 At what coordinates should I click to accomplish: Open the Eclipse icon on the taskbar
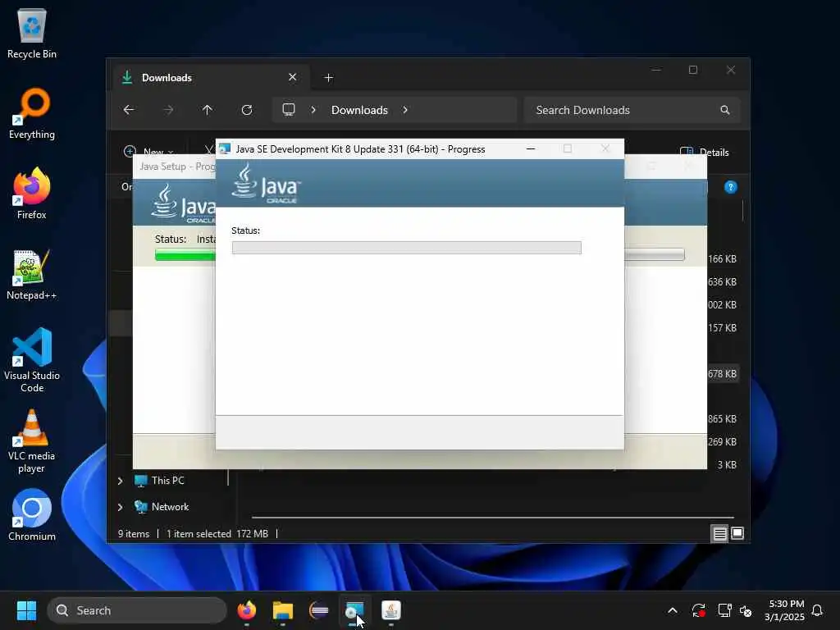pos(318,610)
